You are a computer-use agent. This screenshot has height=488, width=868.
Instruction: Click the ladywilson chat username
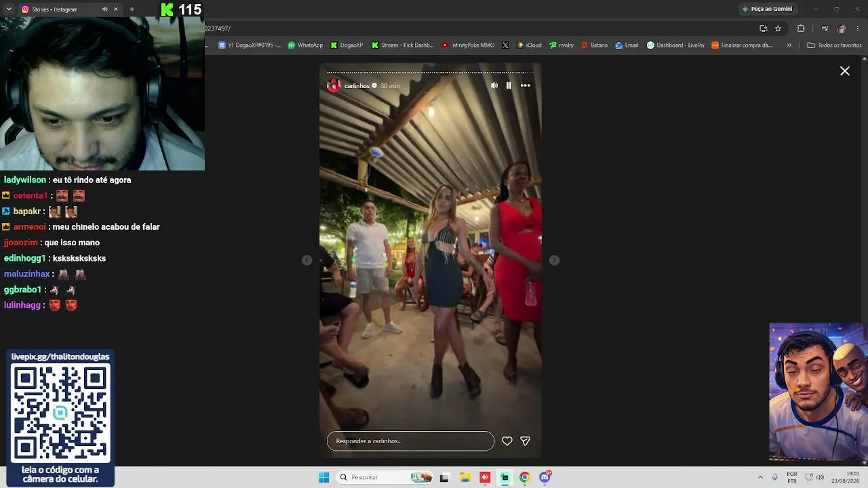tap(25, 180)
